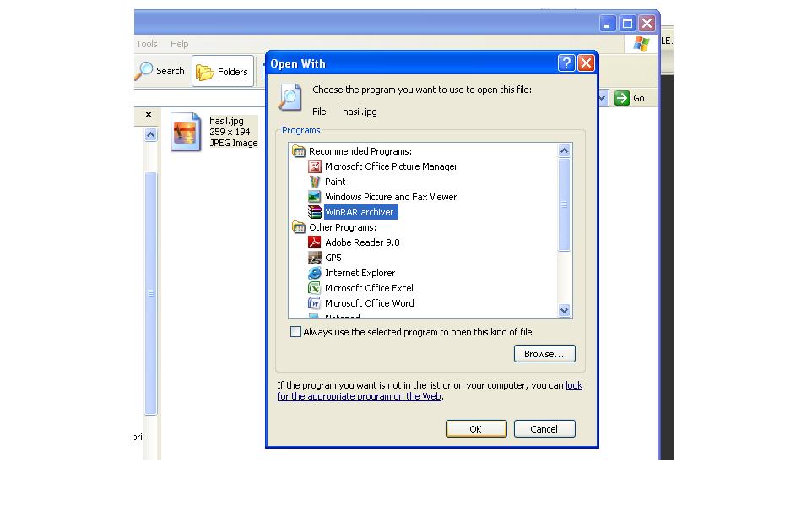Click the Folders toolbar icon in Explorer
Image resolution: width=812 pixels, height=517 pixels.
[204, 72]
